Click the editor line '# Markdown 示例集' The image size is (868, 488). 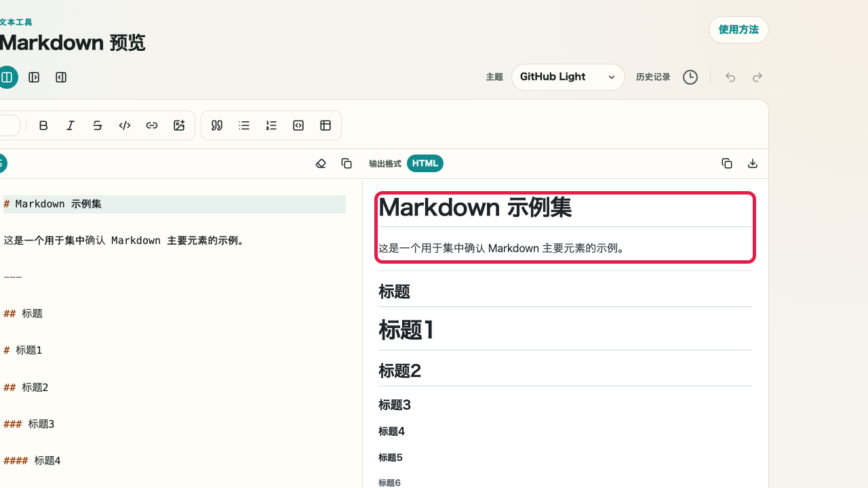pos(174,204)
